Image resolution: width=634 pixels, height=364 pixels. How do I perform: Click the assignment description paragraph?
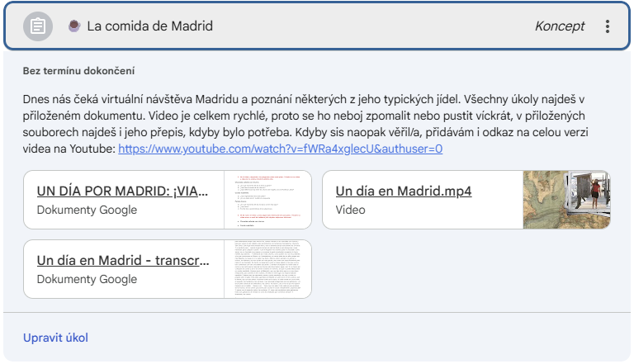point(305,124)
